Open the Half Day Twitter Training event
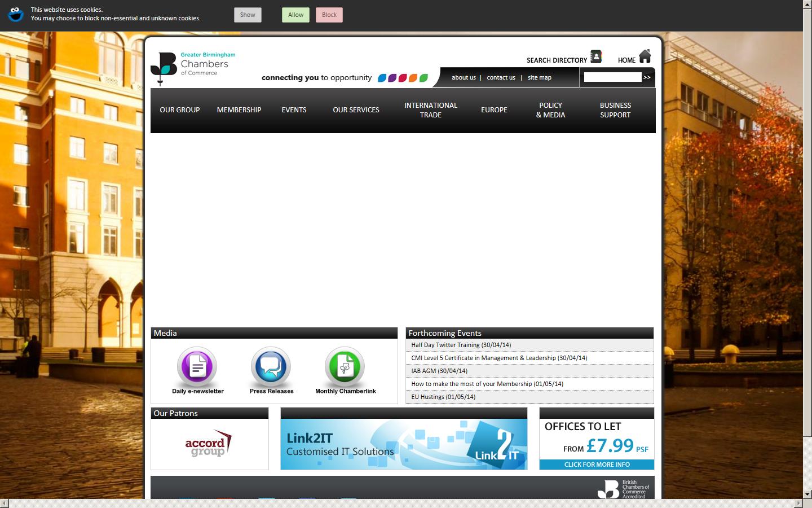Viewport: 812px width, 508px height. point(461,345)
